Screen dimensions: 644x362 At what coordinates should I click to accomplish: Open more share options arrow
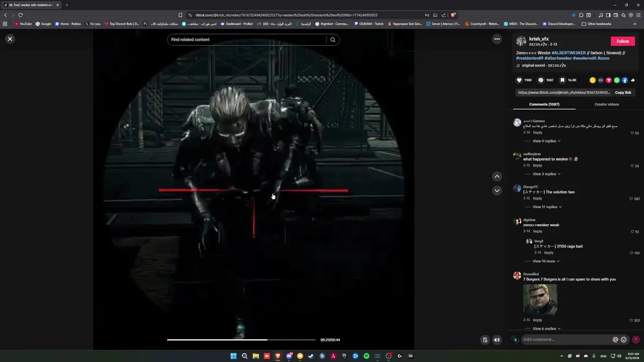pyautogui.click(x=633, y=80)
